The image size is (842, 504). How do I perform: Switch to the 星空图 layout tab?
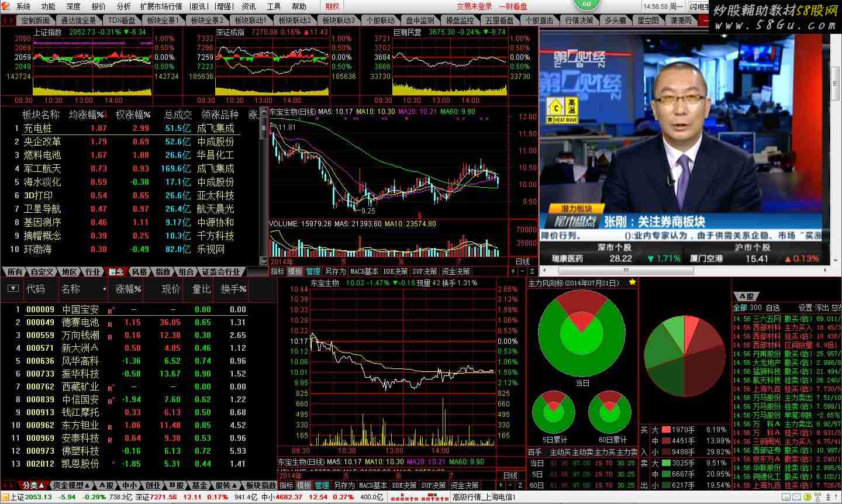648,20
